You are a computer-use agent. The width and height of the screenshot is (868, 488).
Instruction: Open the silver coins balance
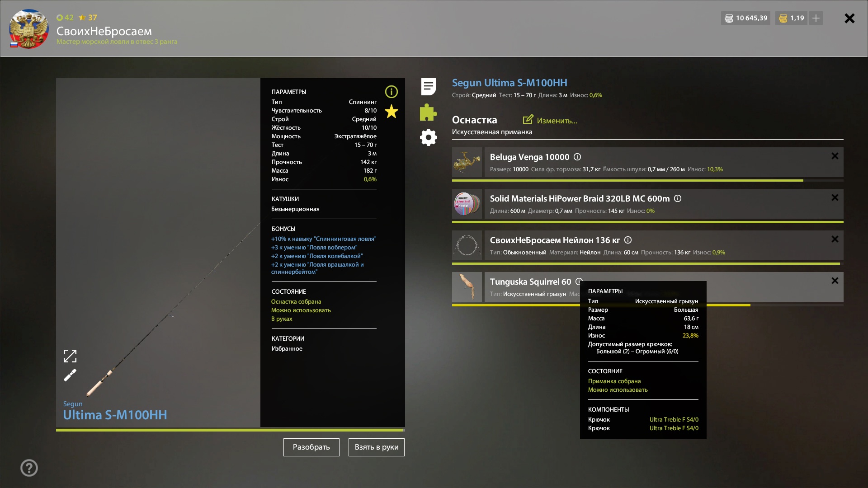746,18
